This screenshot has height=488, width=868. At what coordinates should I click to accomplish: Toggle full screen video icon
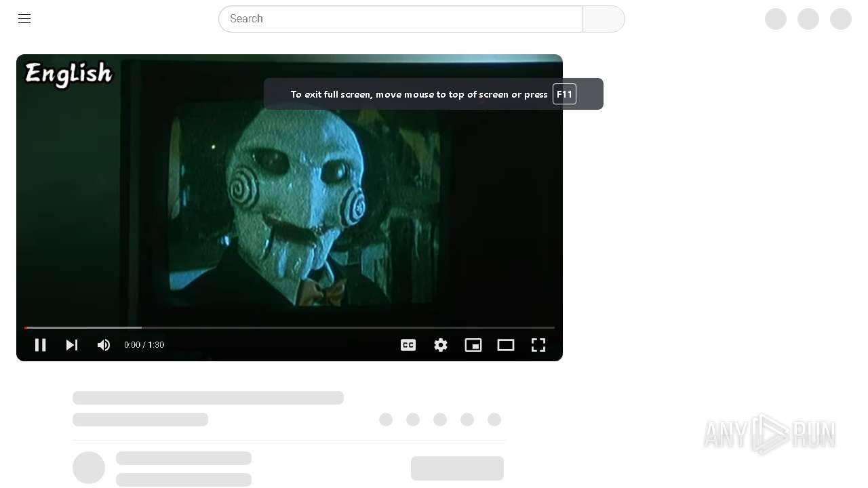[538, 345]
